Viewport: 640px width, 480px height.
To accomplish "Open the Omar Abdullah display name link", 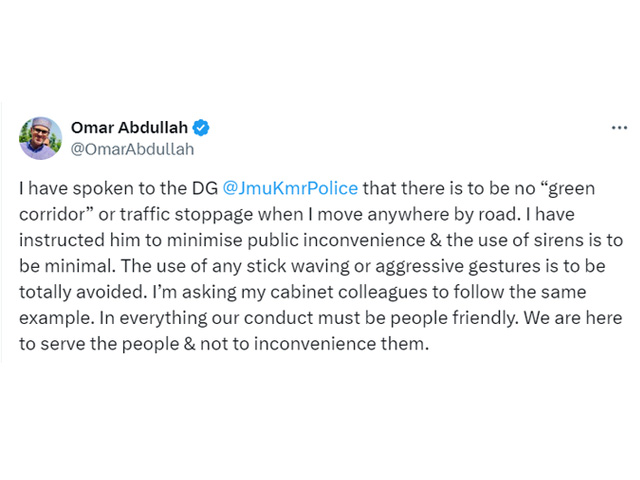I will [129, 128].
